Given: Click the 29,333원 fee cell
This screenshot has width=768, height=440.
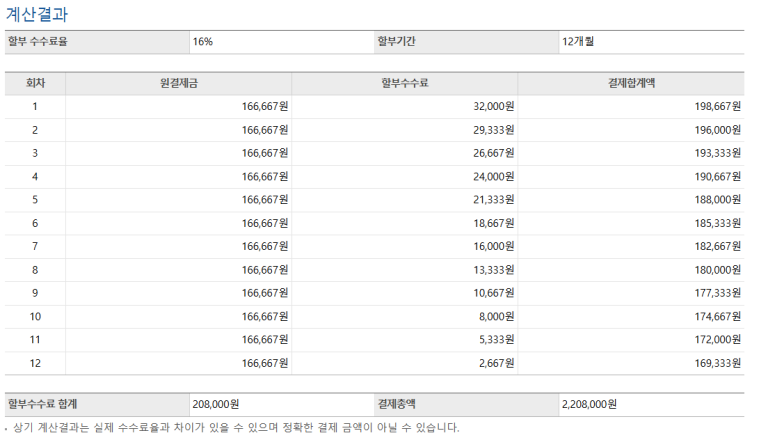Looking at the screenshot, I should click(493, 130).
